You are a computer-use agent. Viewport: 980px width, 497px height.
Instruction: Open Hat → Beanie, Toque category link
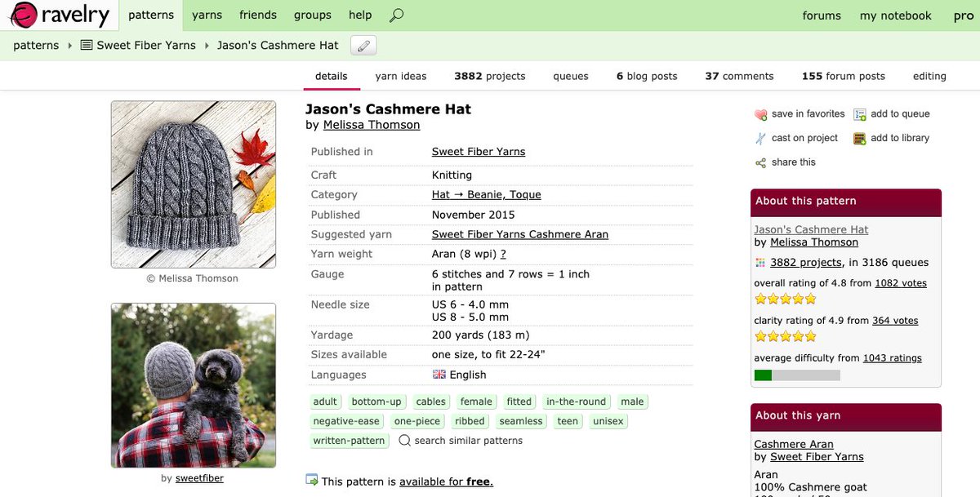[487, 195]
